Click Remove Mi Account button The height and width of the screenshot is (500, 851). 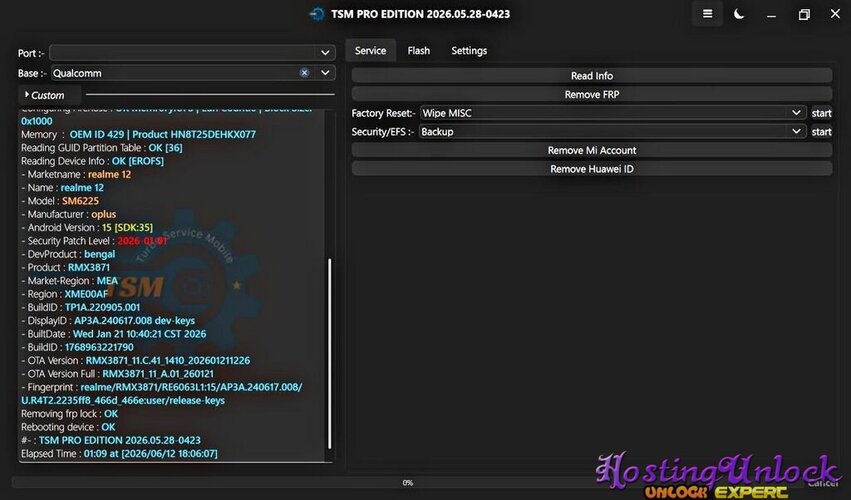tap(592, 150)
